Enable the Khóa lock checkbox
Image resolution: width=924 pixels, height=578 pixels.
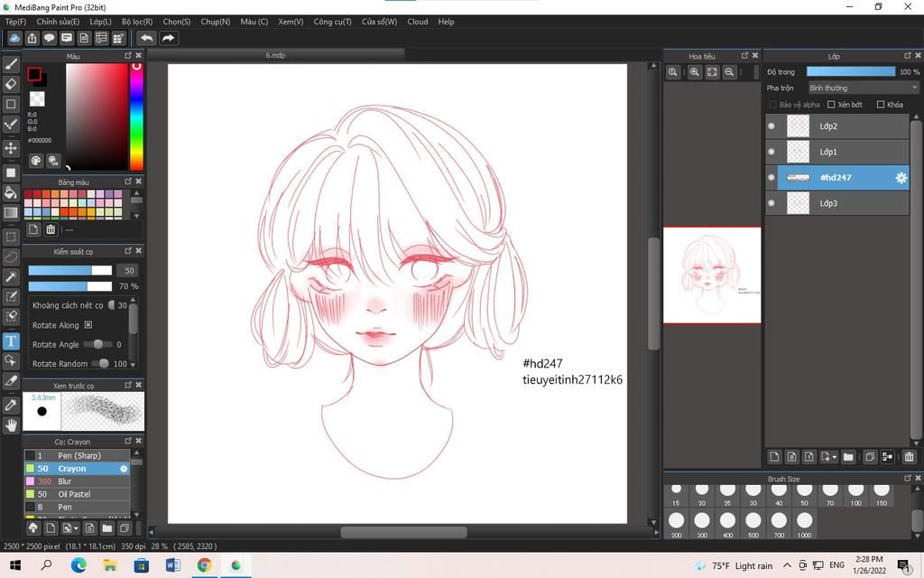881,105
